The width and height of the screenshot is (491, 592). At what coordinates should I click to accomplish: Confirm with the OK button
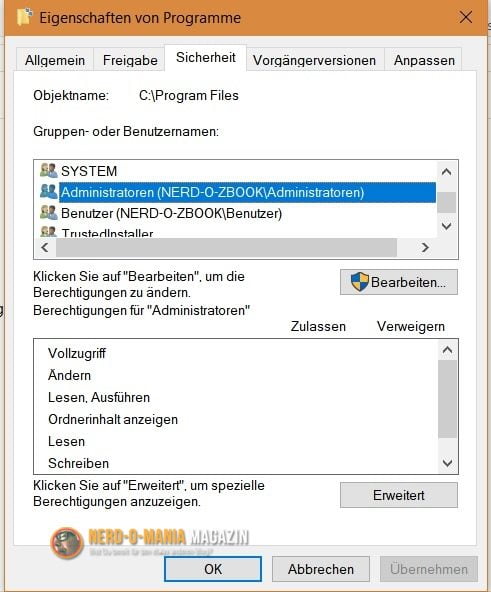tap(213, 569)
